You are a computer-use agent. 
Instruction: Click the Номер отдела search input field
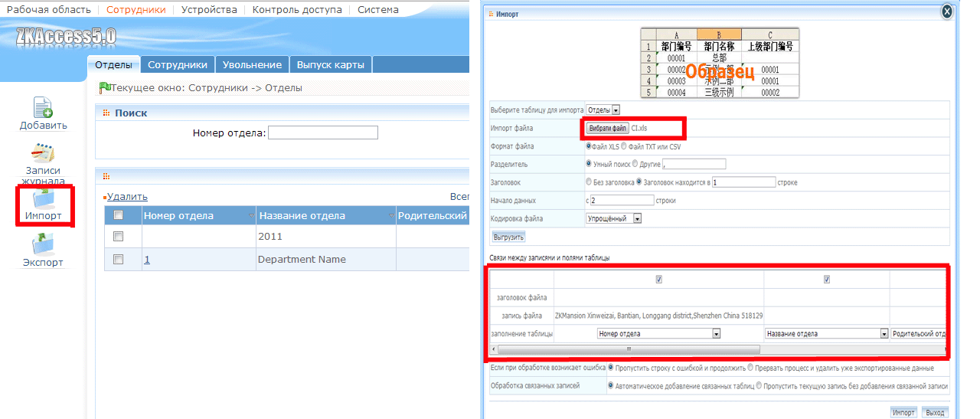pyautogui.click(x=323, y=133)
